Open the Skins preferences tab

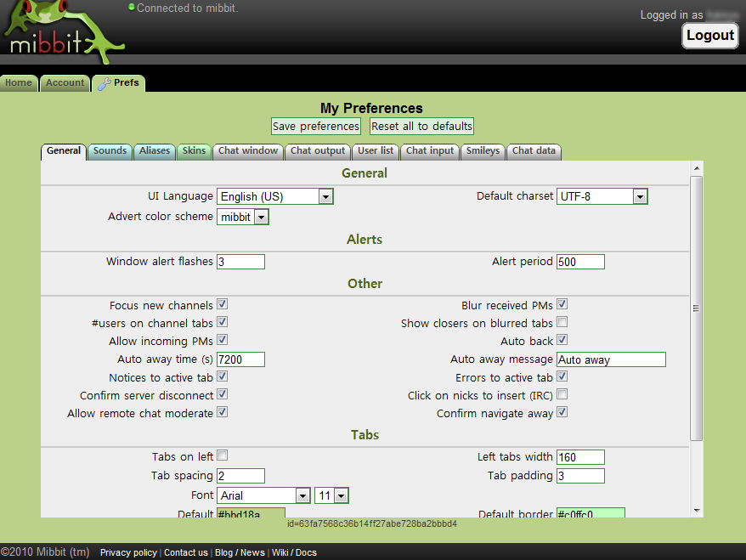coord(194,150)
